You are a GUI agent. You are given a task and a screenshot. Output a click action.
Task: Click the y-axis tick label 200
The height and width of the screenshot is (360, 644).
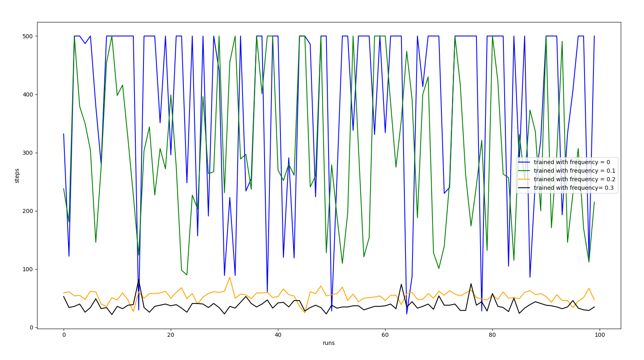click(28, 211)
